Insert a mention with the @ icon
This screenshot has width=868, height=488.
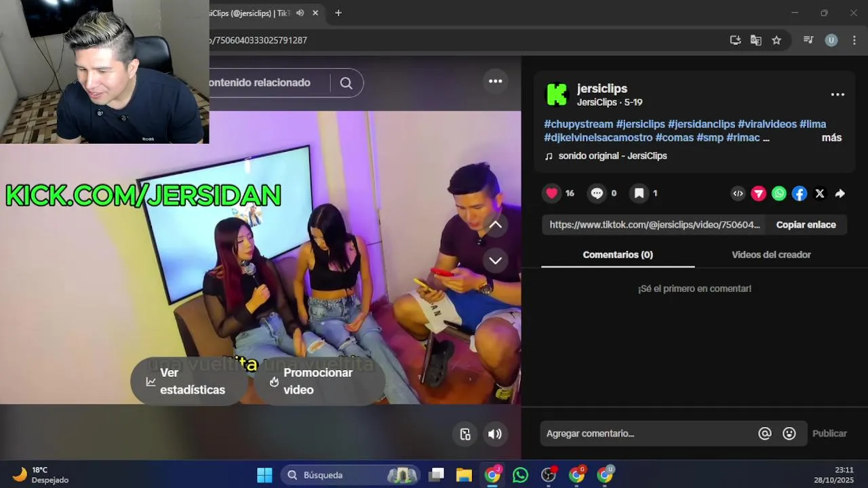765,434
